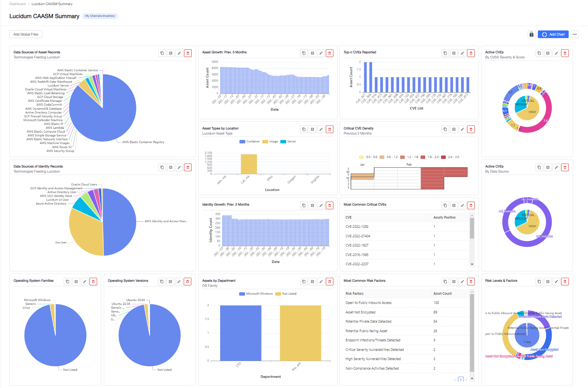Select Asset Not Encrypted row
Image resolution: width=588 pixels, height=388 pixels.
click(406, 312)
